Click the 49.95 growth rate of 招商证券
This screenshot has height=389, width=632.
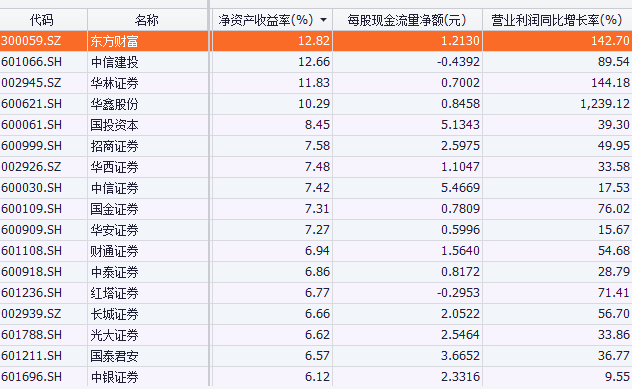pos(613,146)
